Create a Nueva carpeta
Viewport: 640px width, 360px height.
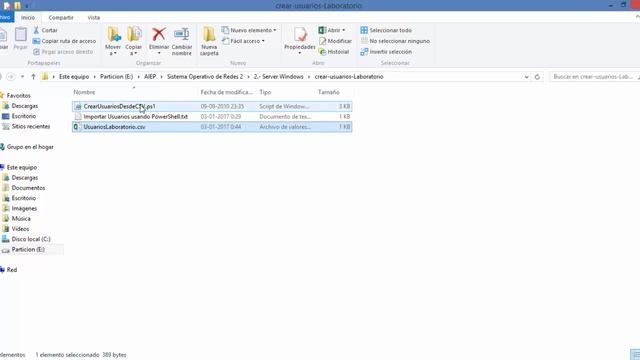(209, 41)
